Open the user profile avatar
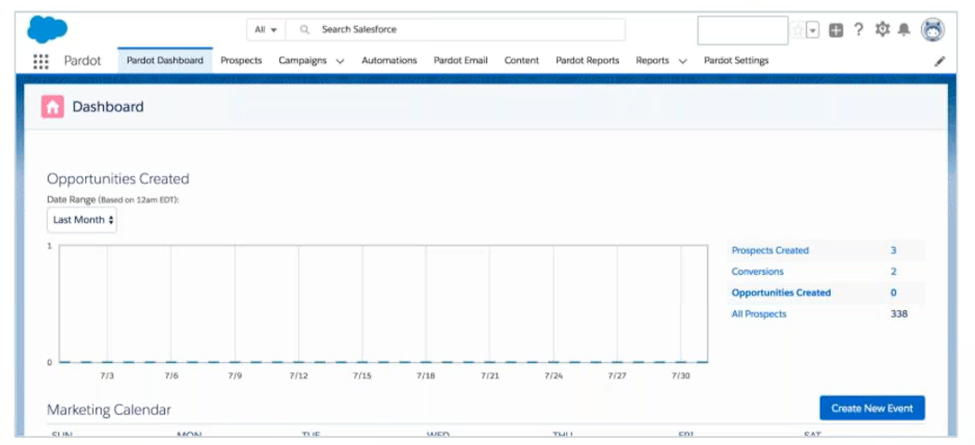975x445 pixels. click(x=933, y=30)
